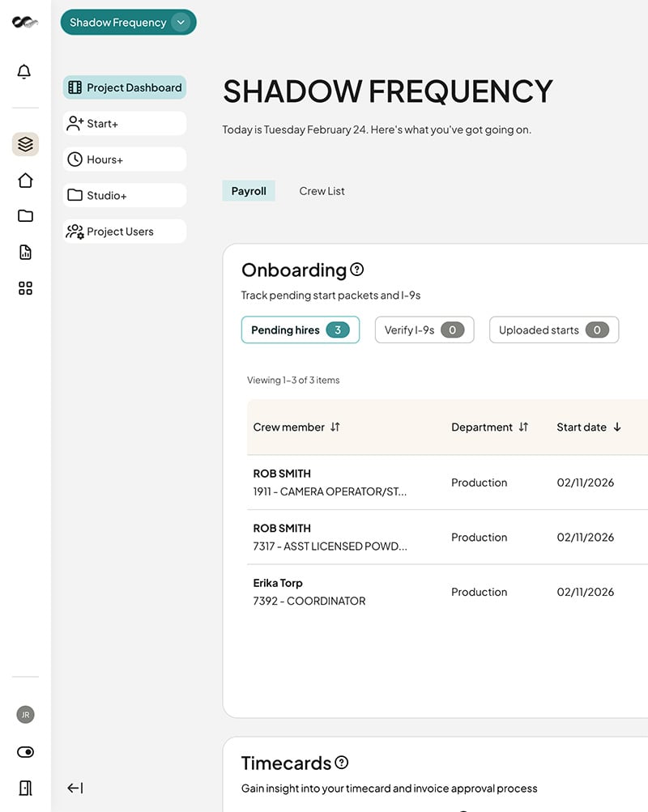
Task: Sort by Start date down arrow
Action: (x=617, y=427)
